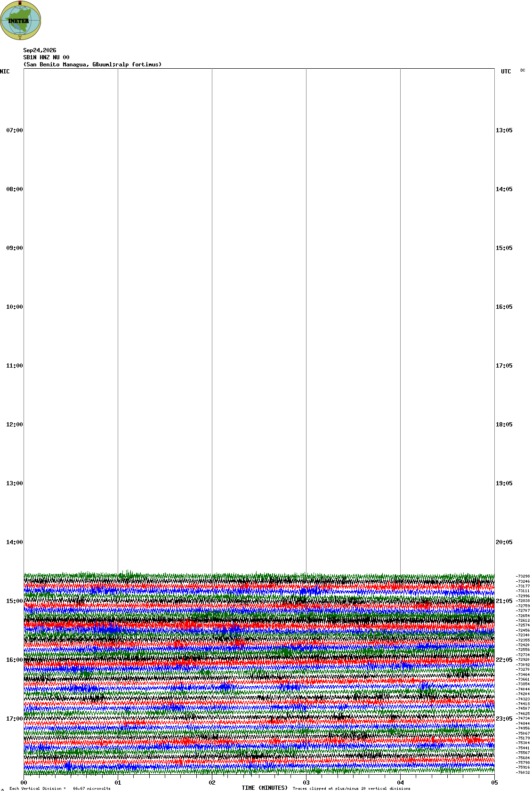Select the 21:05 UTC time marker
Screen dimensions: 532x795
(504, 601)
